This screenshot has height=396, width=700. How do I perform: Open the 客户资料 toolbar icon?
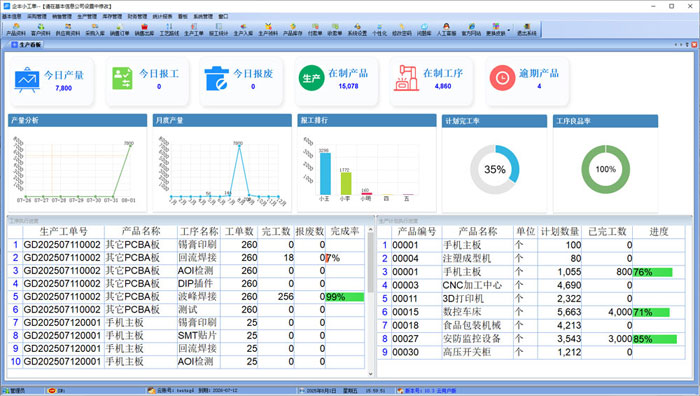(x=41, y=30)
